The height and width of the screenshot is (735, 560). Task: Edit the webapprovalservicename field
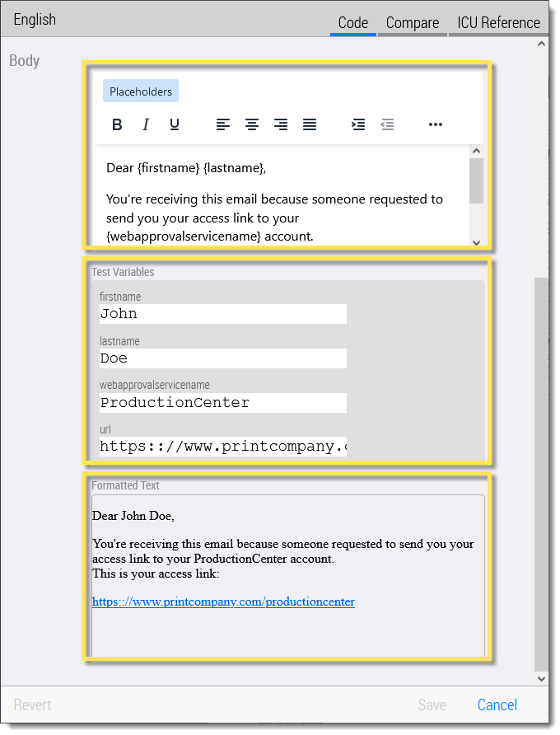(x=223, y=403)
